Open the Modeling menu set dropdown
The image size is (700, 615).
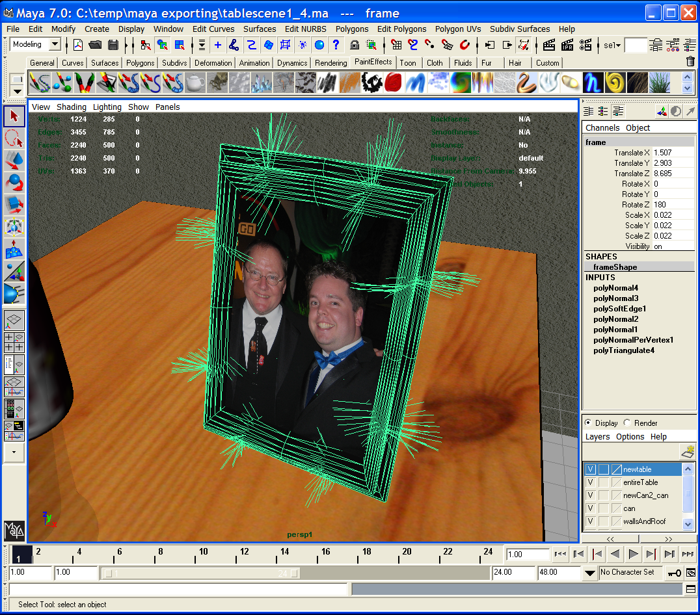pos(55,44)
